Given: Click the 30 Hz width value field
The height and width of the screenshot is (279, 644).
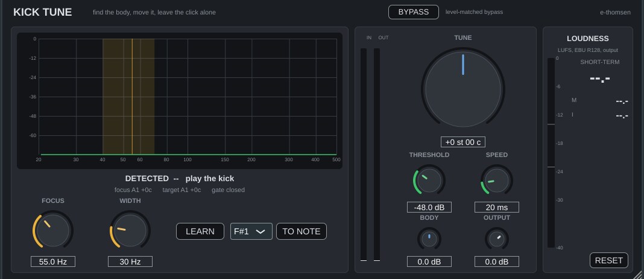Looking at the screenshot, I should pyautogui.click(x=130, y=261).
